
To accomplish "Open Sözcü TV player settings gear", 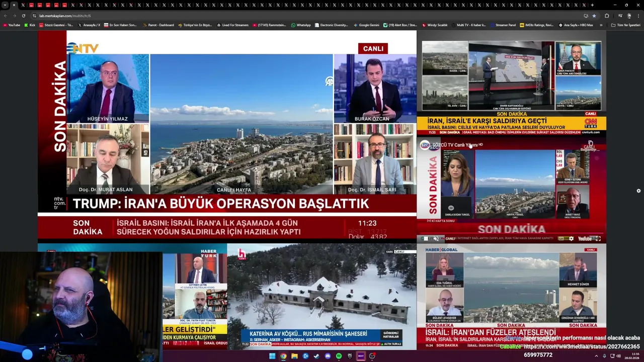I will tap(571, 238).
